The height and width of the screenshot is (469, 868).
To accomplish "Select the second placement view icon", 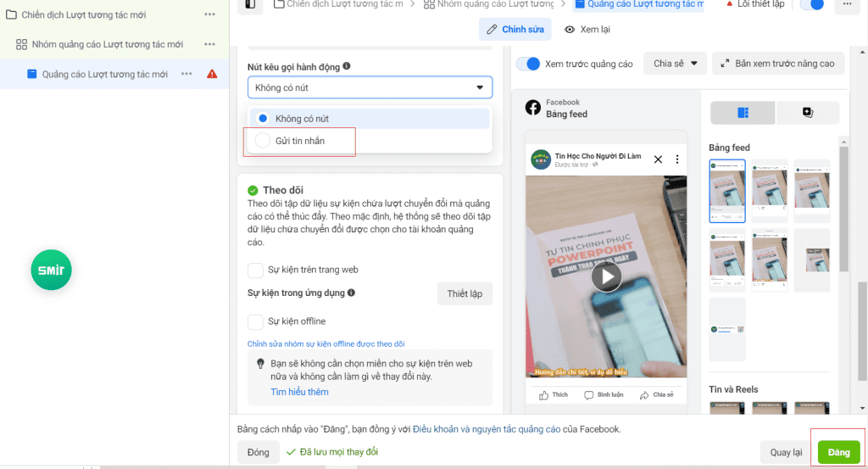I will [x=808, y=113].
